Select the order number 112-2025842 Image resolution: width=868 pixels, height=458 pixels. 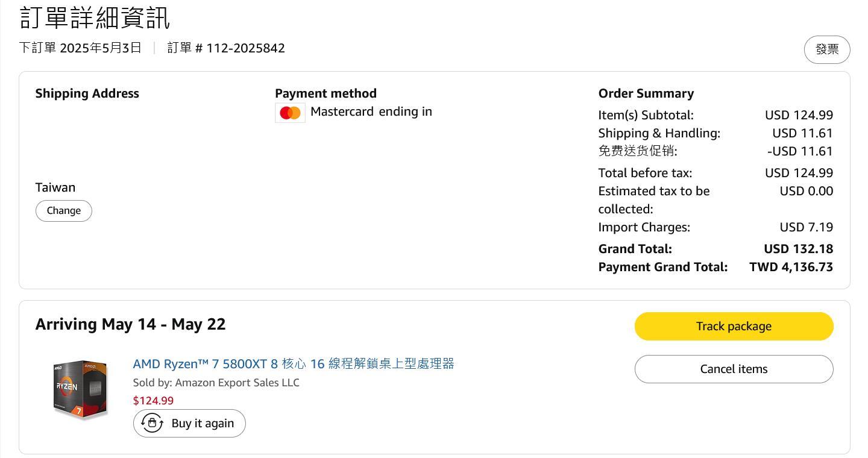click(246, 48)
